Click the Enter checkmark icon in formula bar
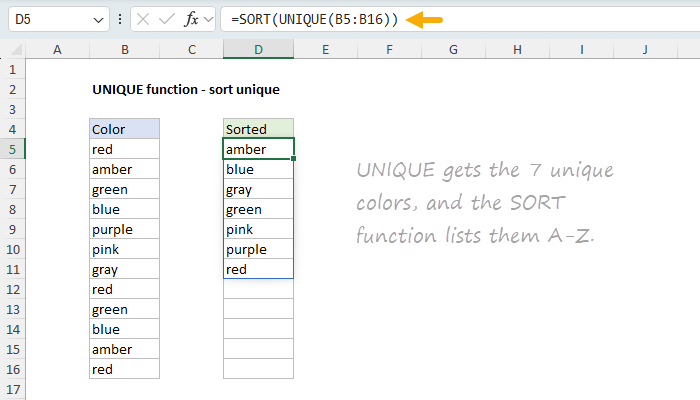 [x=167, y=20]
